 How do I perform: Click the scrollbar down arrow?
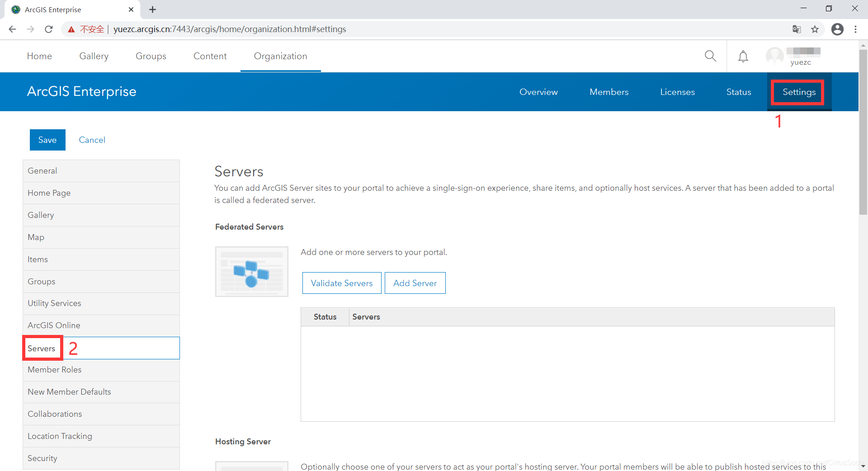(x=863, y=466)
